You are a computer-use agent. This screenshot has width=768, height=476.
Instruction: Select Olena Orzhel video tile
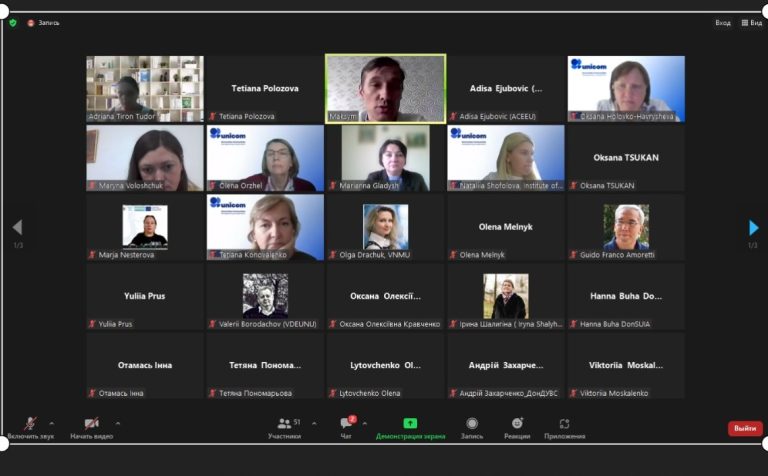point(265,158)
